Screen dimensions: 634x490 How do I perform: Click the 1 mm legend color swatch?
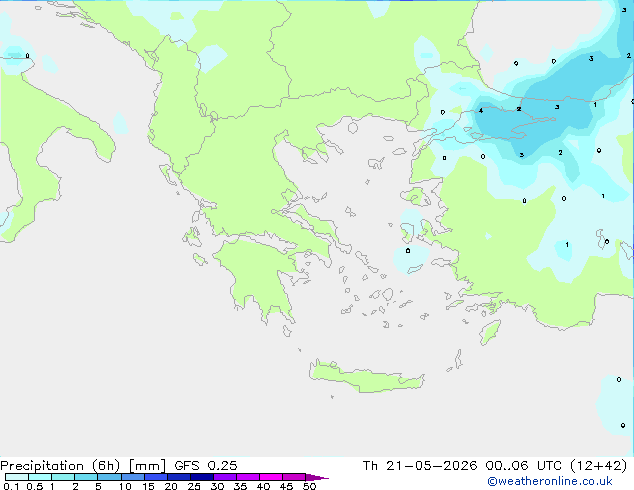(63, 477)
